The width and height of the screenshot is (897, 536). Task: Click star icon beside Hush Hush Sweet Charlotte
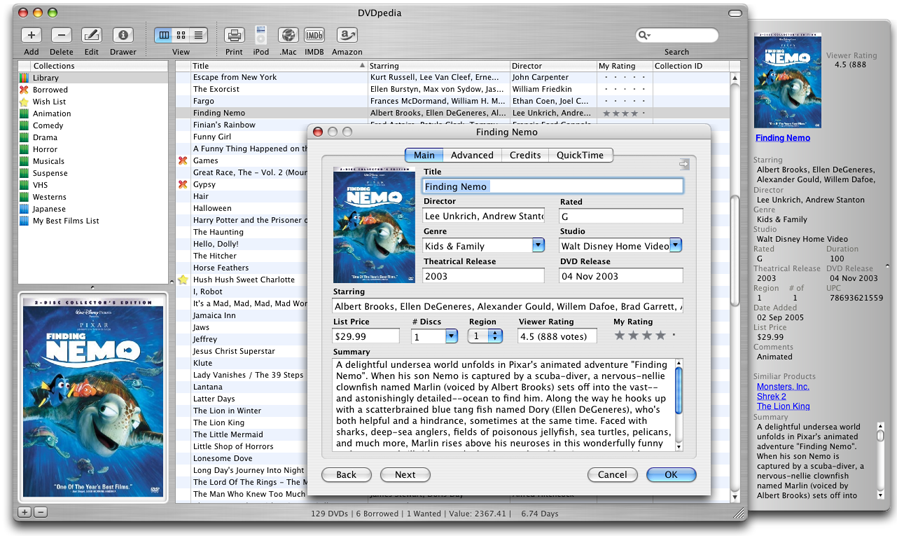coord(183,280)
